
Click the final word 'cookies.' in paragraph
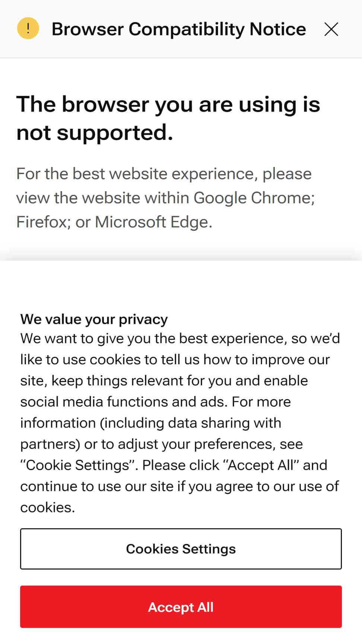click(x=48, y=508)
